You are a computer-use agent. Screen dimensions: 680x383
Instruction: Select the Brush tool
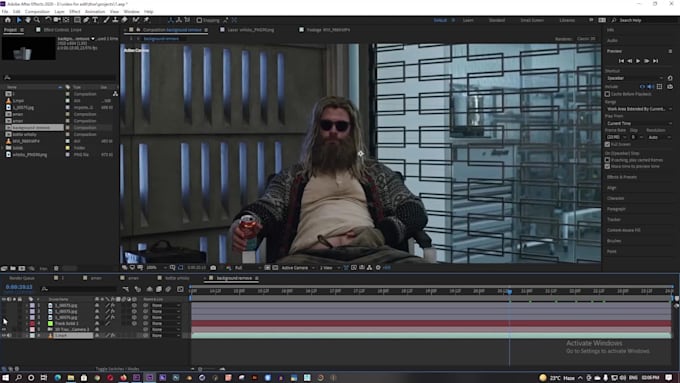click(x=106, y=20)
